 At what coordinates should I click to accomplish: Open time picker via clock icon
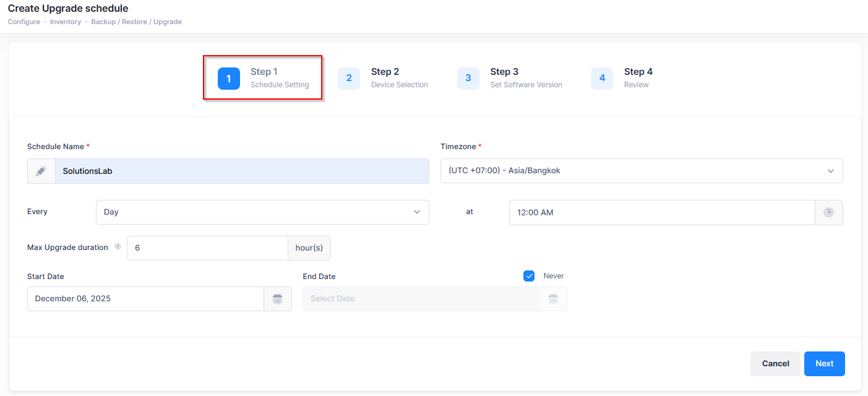(828, 212)
